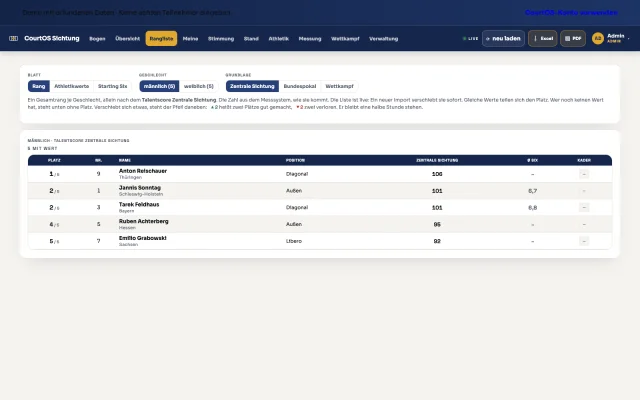Viewport: 640px width, 400px height.
Task: Open the Athletik tab
Action: [x=278, y=39]
